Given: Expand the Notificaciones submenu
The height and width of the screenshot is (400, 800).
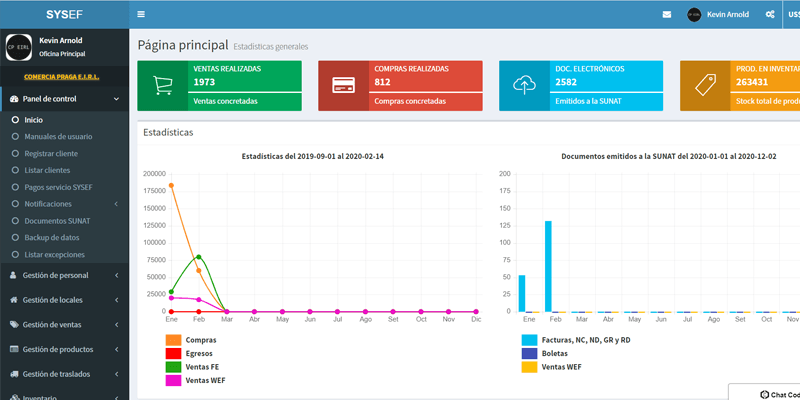Looking at the screenshot, I should click(x=64, y=203).
